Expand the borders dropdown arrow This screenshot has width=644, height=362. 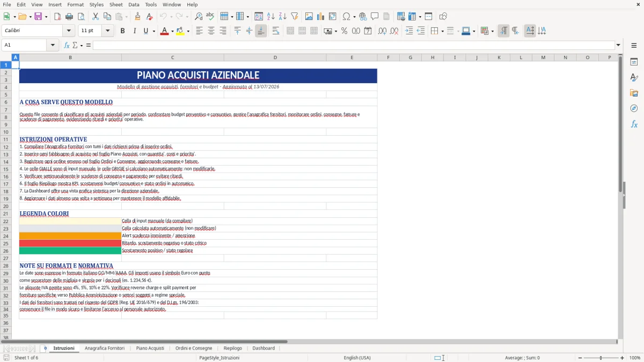coord(442,31)
